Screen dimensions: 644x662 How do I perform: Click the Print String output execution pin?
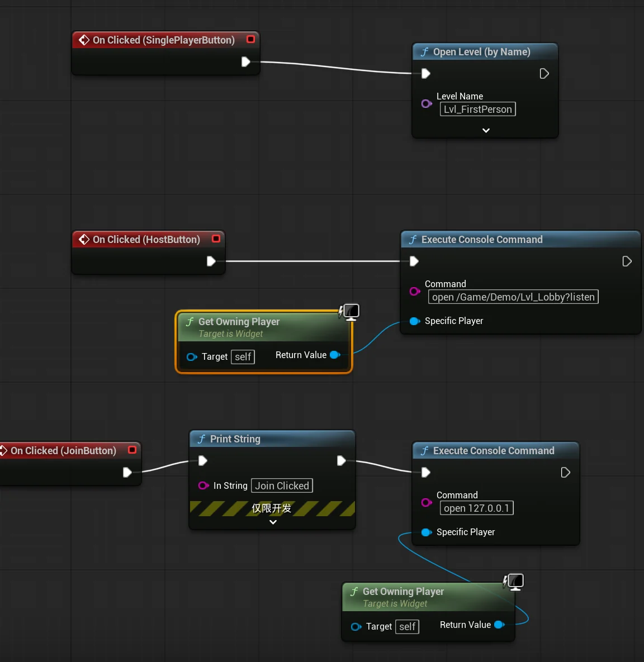click(342, 461)
